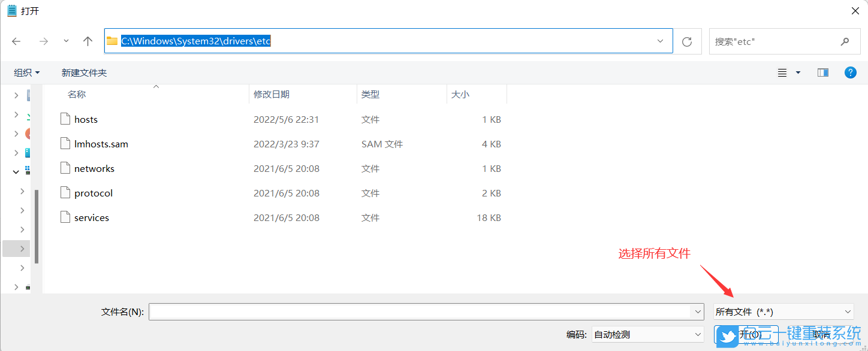
Task: Toggle sort order on the 名称 column
Action: [x=76, y=94]
